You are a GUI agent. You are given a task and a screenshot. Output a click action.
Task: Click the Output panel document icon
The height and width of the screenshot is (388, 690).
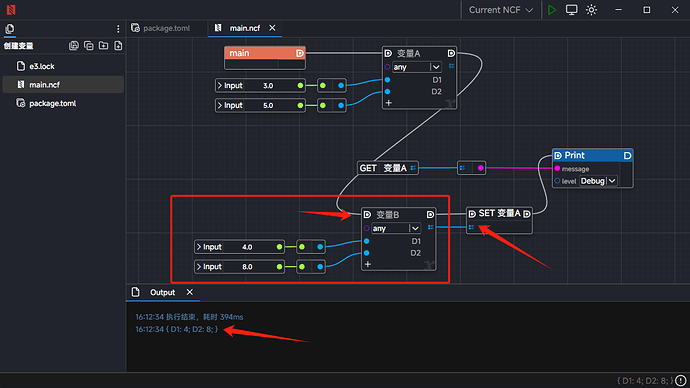(x=136, y=292)
